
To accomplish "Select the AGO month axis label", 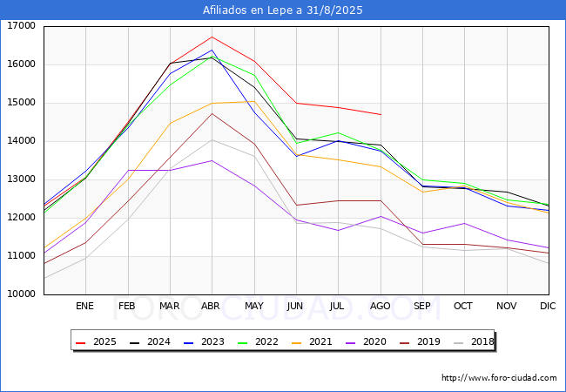I will pos(381,306).
